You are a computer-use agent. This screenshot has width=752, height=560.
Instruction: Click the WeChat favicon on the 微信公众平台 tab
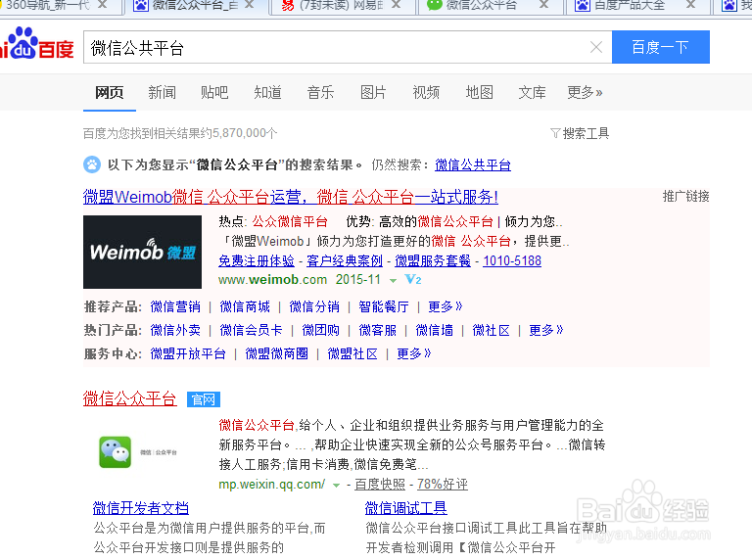point(434,5)
